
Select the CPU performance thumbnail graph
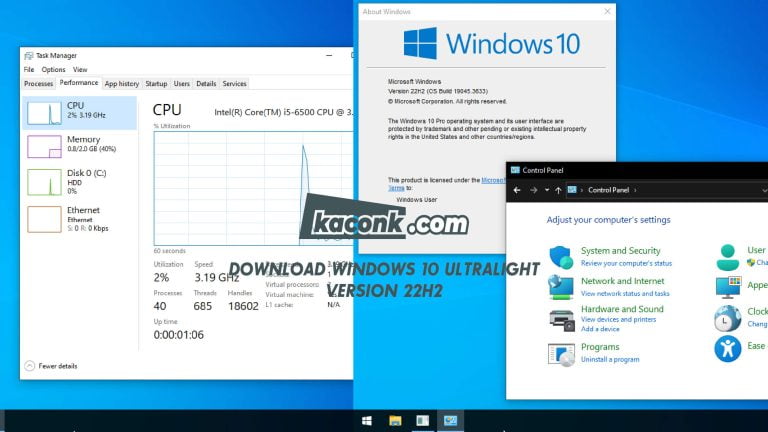(44, 113)
